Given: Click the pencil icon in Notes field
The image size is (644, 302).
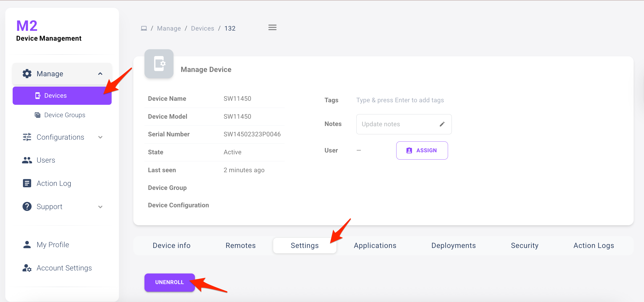Looking at the screenshot, I should [x=442, y=124].
